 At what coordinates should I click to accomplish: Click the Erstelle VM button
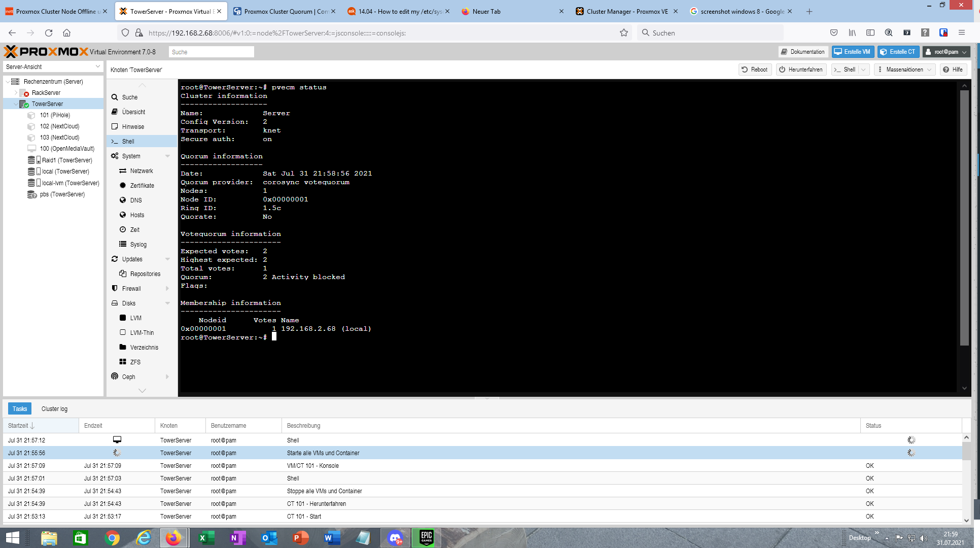[x=853, y=52]
